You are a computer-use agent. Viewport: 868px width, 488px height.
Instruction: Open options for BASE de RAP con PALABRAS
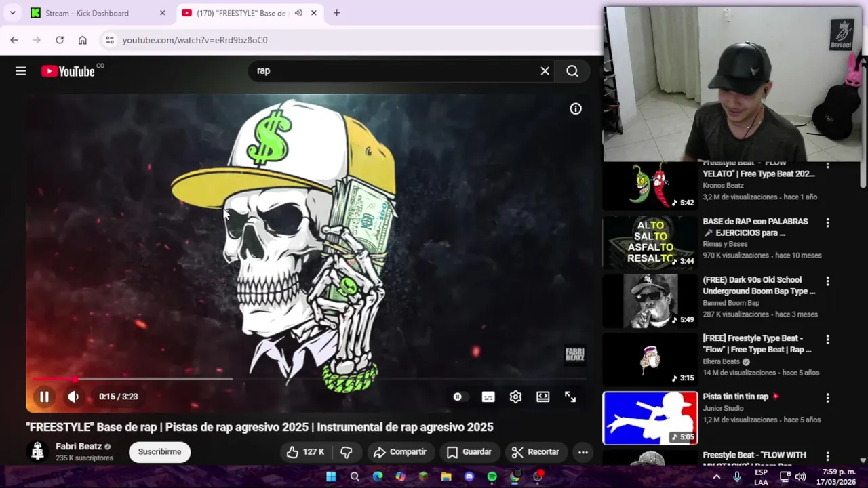click(827, 222)
